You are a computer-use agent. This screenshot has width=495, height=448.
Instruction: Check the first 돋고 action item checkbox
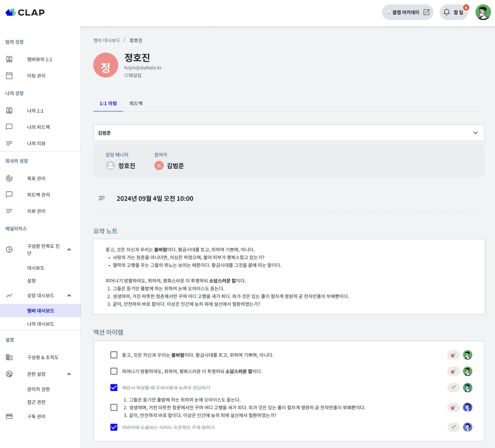point(114,355)
